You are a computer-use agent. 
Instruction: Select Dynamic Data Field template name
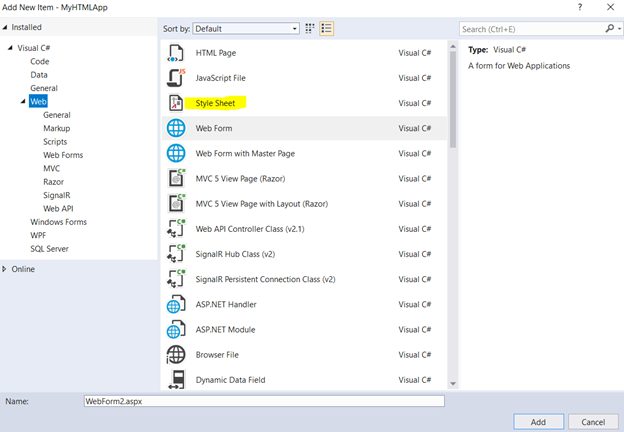230,380
